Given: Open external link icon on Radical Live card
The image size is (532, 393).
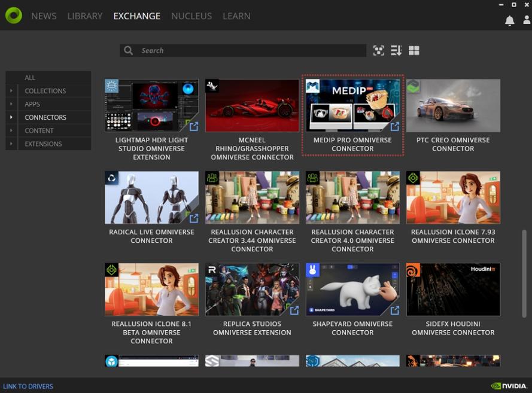Looking at the screenshot, I should [194, 218].
